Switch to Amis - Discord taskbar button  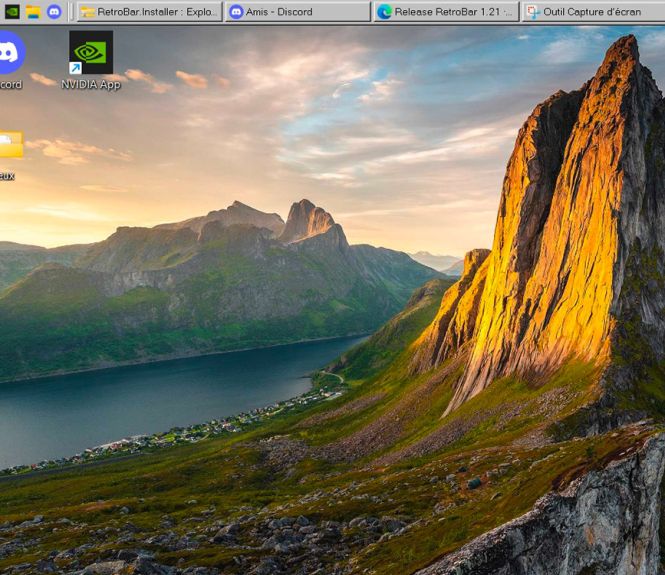(298, 12)
